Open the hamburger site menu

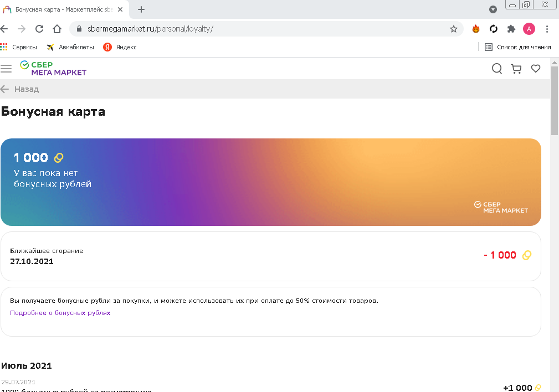[x=6, y=69]
